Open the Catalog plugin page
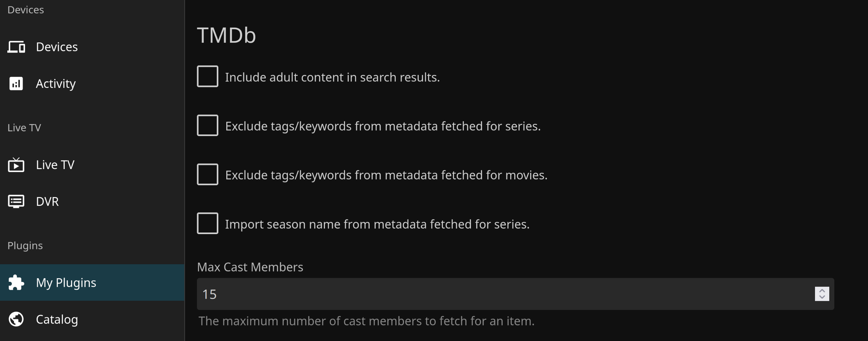This screenshot has width=868, height=341. [x=56, y=319]
